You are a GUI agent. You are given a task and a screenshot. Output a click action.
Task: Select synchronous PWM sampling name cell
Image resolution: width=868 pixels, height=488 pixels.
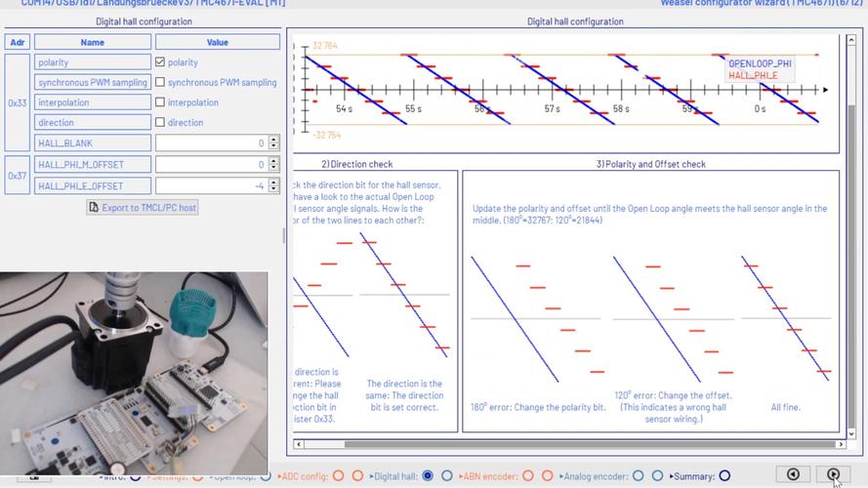click(93, 82)
